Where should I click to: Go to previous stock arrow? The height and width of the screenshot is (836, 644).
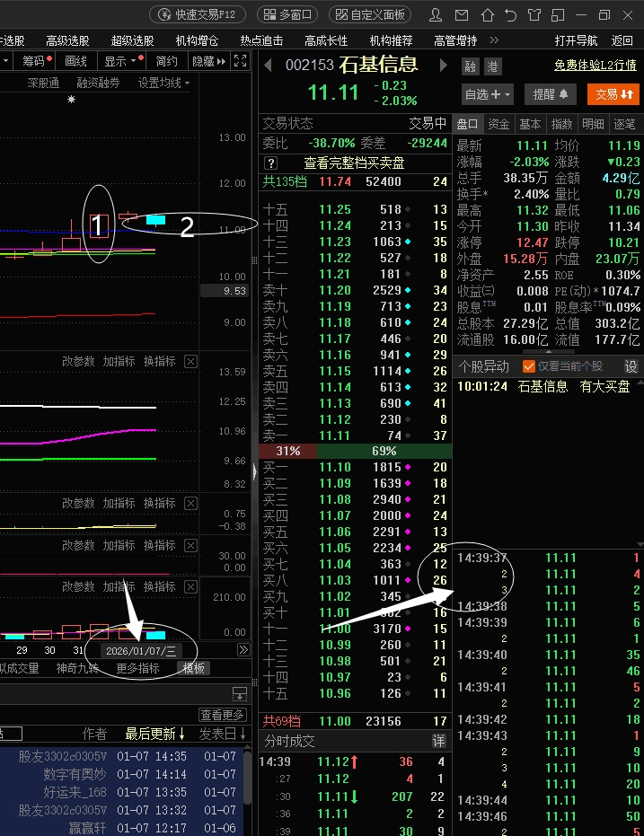click(x=269, y=66)
